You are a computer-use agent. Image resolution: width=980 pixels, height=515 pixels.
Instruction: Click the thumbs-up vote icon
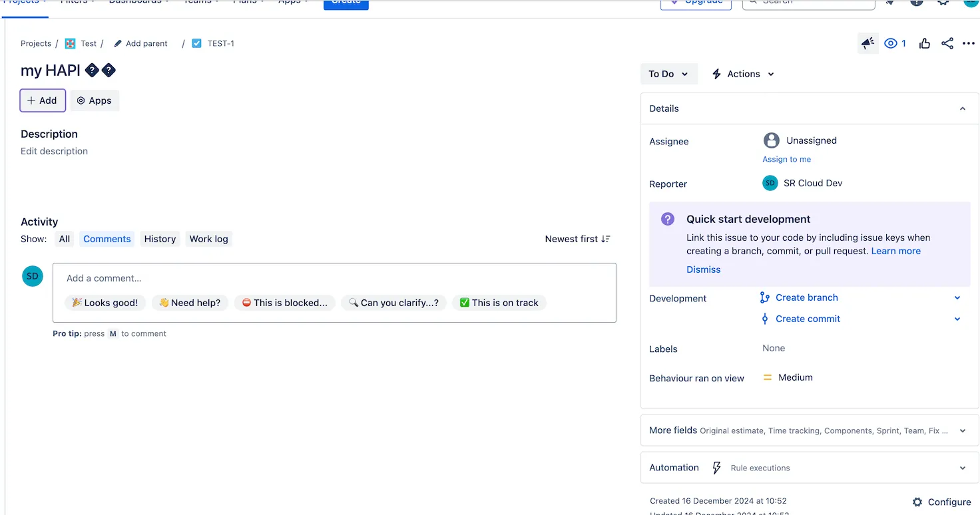(x=925, y=43)
